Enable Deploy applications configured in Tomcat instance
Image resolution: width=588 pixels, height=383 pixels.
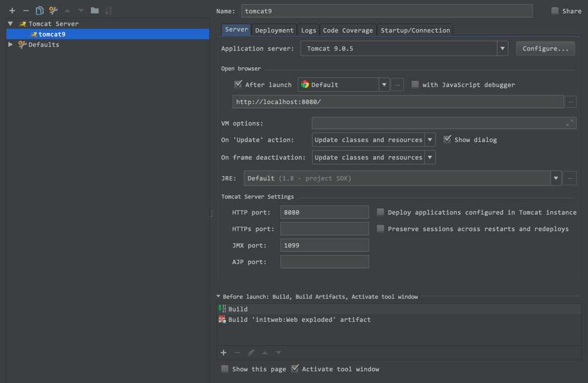(x=380, y=212)
